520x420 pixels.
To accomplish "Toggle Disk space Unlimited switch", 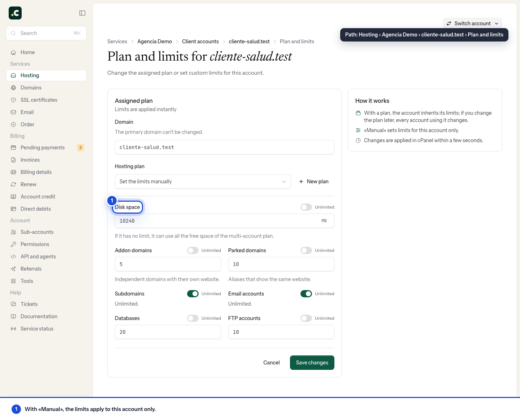I will (306, 207).
